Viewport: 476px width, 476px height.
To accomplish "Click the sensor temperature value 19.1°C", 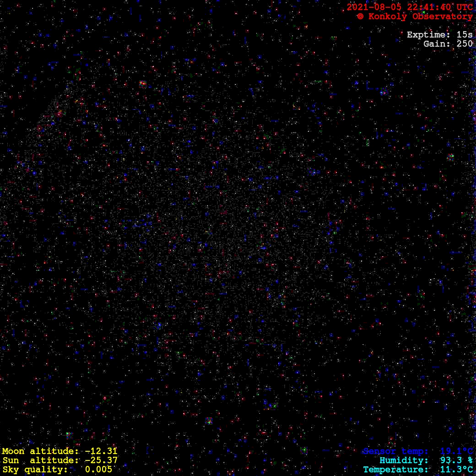I will click(x=456, y=451).
